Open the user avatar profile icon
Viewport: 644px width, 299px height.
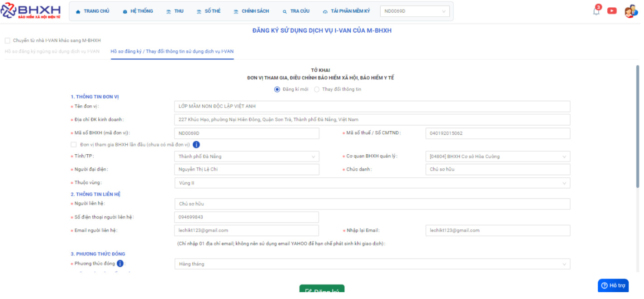[630, 11]
